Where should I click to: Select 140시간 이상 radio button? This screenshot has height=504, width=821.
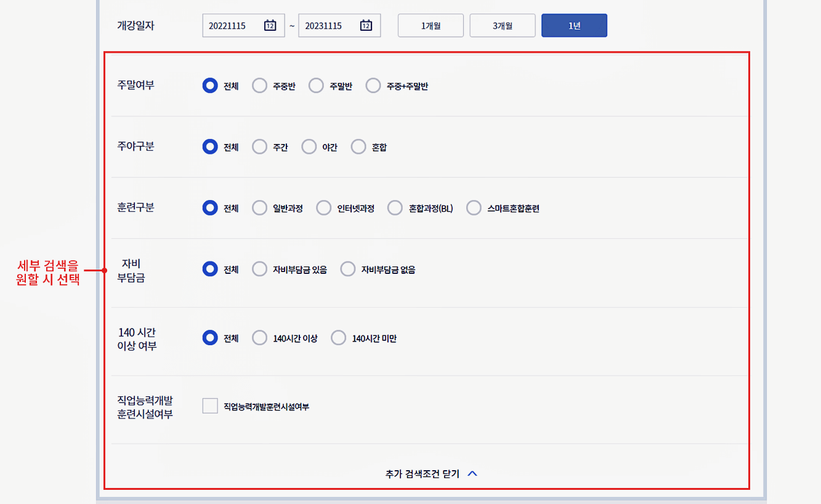point(260,338)
